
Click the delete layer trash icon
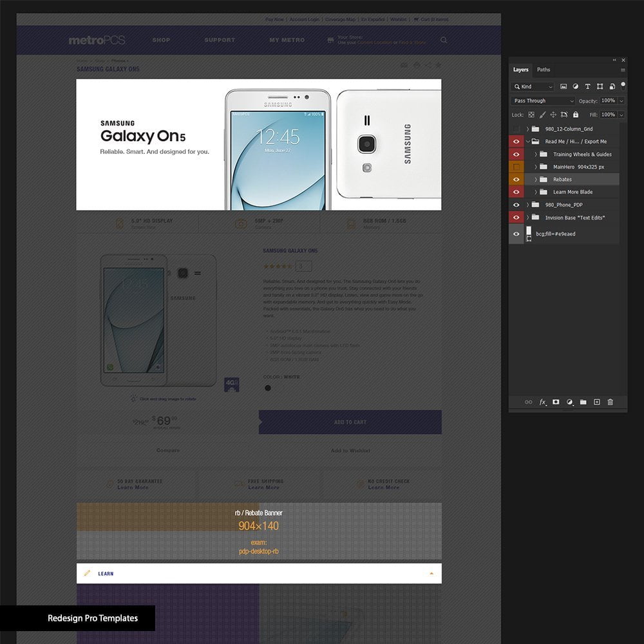pos(610,402)
